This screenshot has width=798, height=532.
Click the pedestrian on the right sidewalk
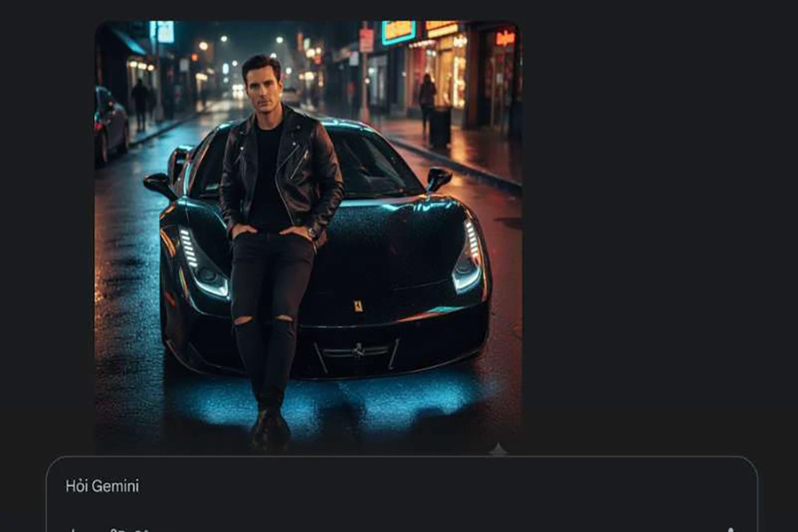pos(427,102)
